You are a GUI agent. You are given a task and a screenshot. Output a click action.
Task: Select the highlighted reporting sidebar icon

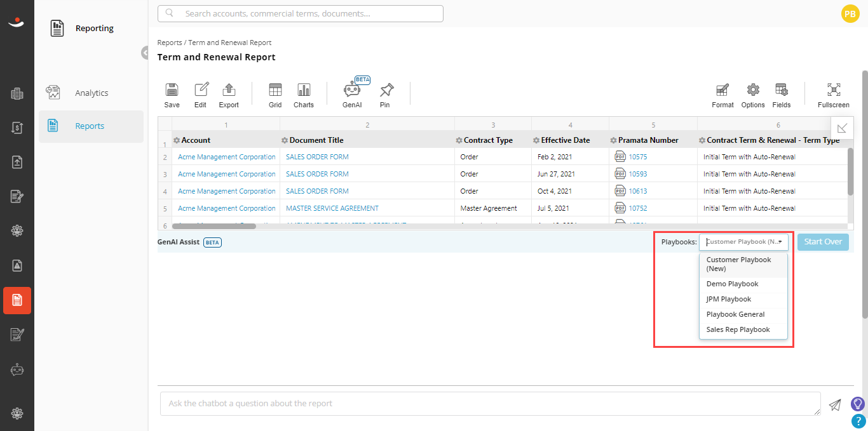(x=17, y=300)
